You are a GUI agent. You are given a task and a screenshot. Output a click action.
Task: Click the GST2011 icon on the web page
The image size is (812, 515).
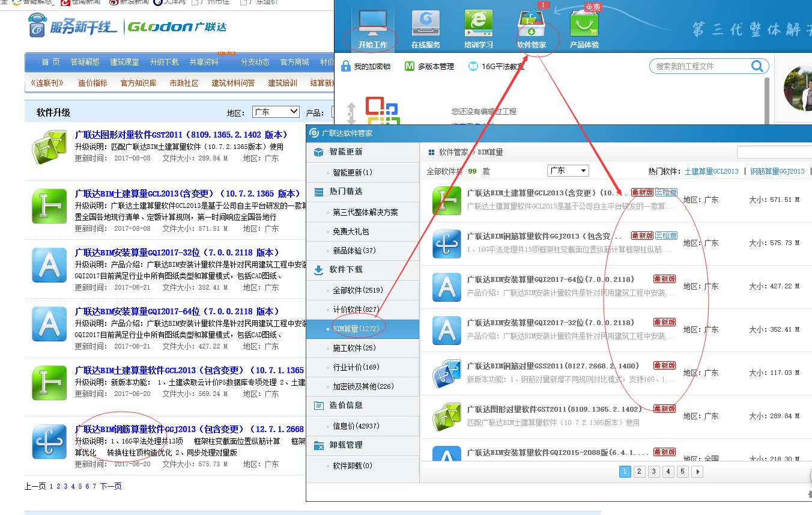49,147
